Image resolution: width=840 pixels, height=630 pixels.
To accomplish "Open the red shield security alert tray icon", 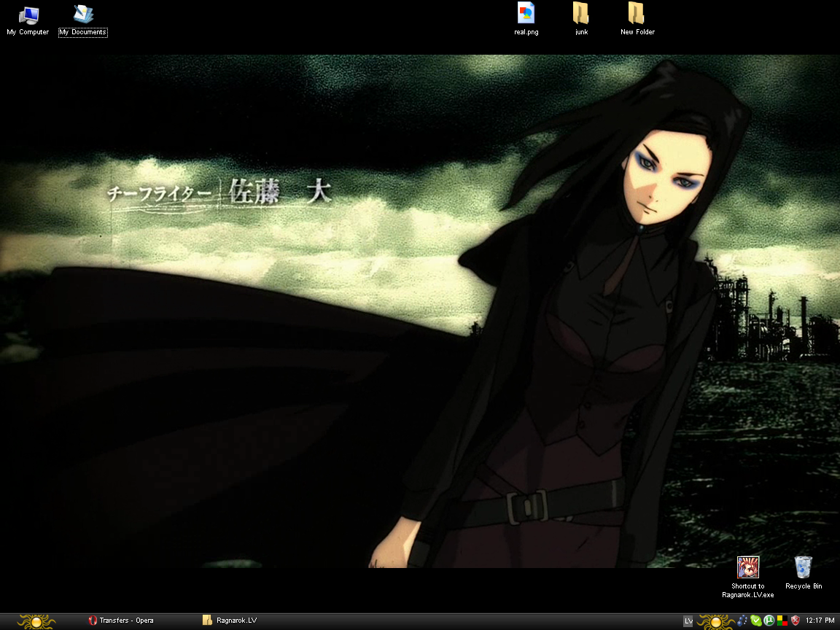I will (796, 621).
